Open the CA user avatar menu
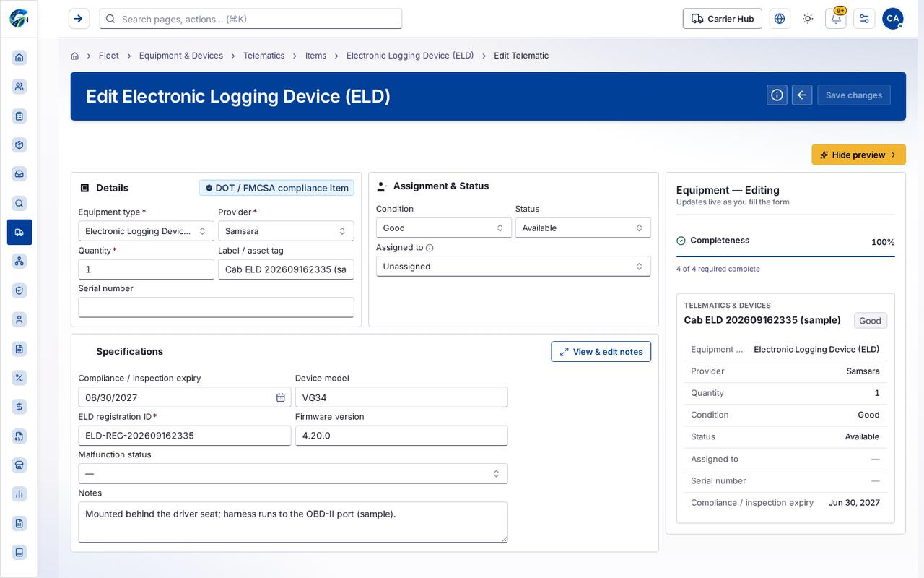 (x=893, y=19)
